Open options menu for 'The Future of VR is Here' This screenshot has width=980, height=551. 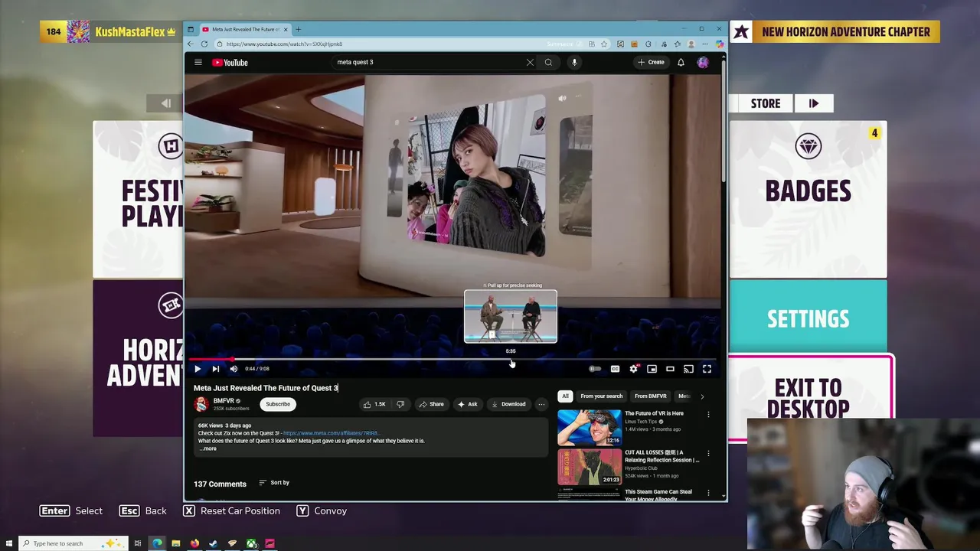click(708, 415)
